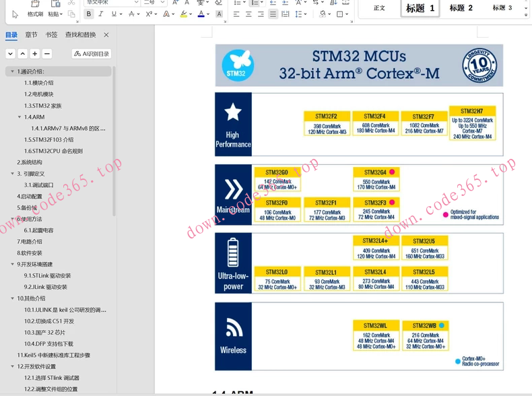Click the collapse-level down chevron button
532x396 pixels.
tap(11, 54)
